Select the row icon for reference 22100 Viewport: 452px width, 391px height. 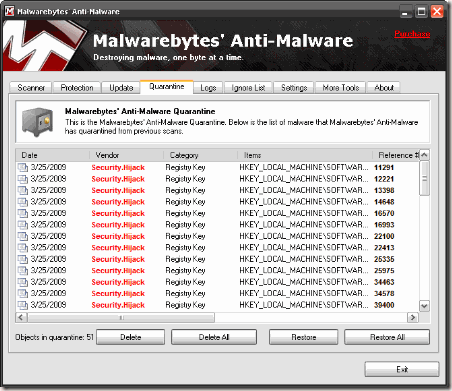(x=23, y=236)
